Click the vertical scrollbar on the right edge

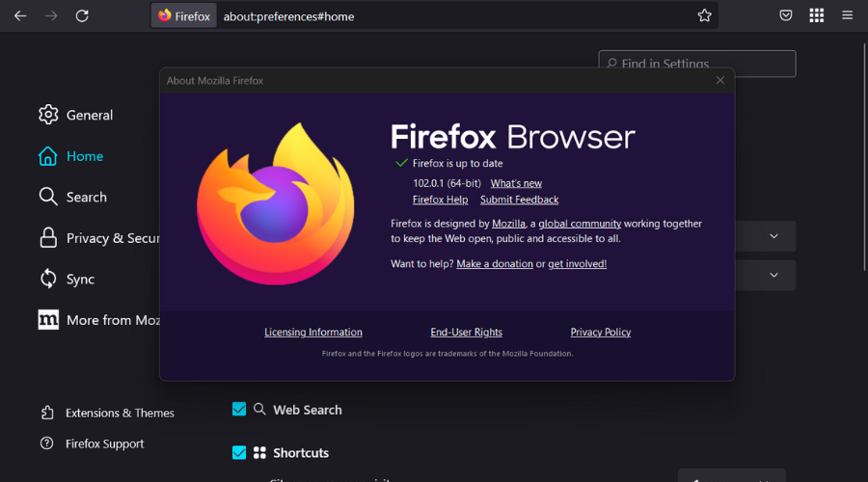point(865,157)
